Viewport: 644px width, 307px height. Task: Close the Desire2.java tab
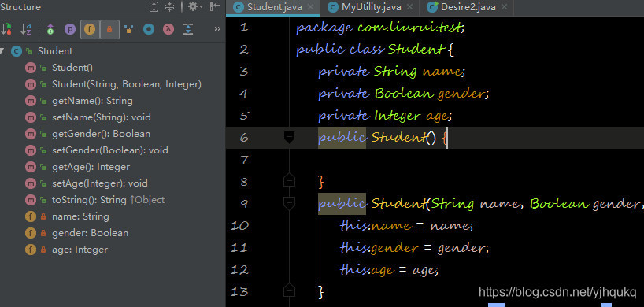pyautogui.click(x=505, y=7)
